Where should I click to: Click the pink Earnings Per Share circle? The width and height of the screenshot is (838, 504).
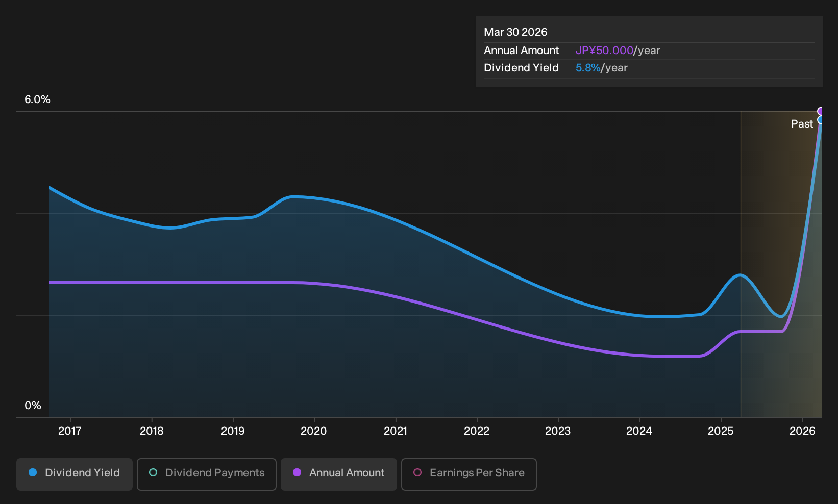click(x=417, y=472)
